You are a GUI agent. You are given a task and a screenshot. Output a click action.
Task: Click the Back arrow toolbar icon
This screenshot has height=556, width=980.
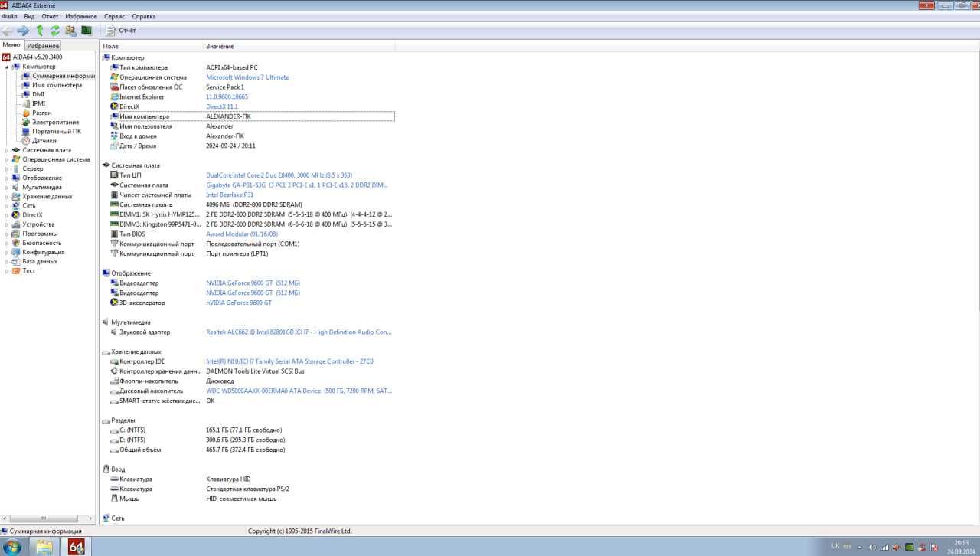(8, 31)
